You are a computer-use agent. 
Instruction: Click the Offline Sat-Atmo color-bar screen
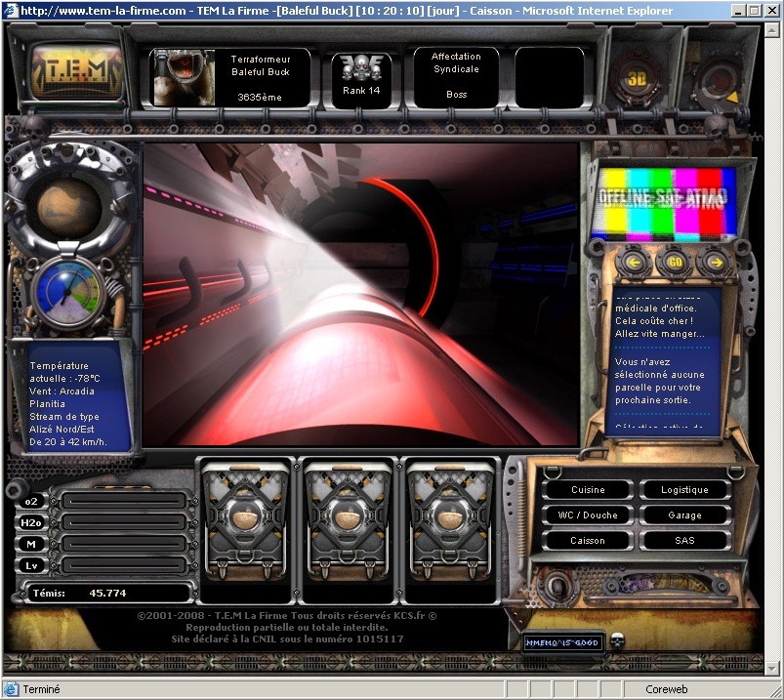(x=663, y=202)
